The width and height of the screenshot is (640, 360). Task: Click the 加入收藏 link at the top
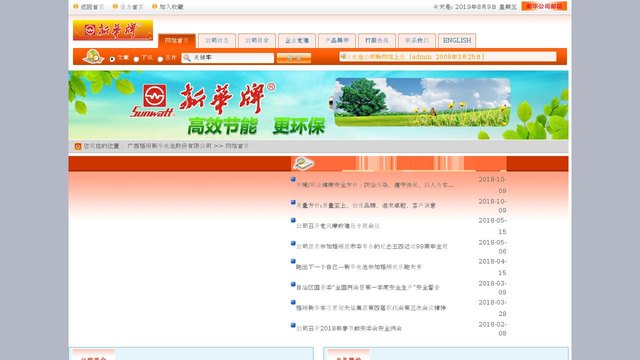tap(171, 7)
